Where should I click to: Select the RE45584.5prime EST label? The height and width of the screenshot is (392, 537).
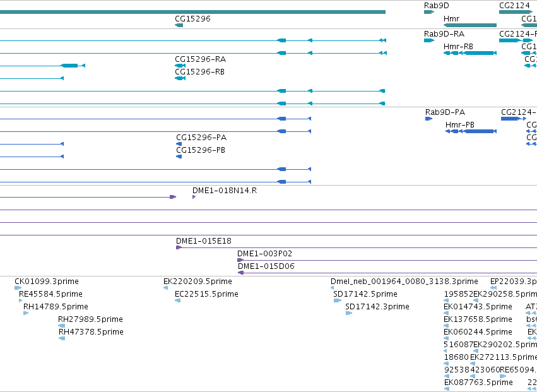(50, 294)
